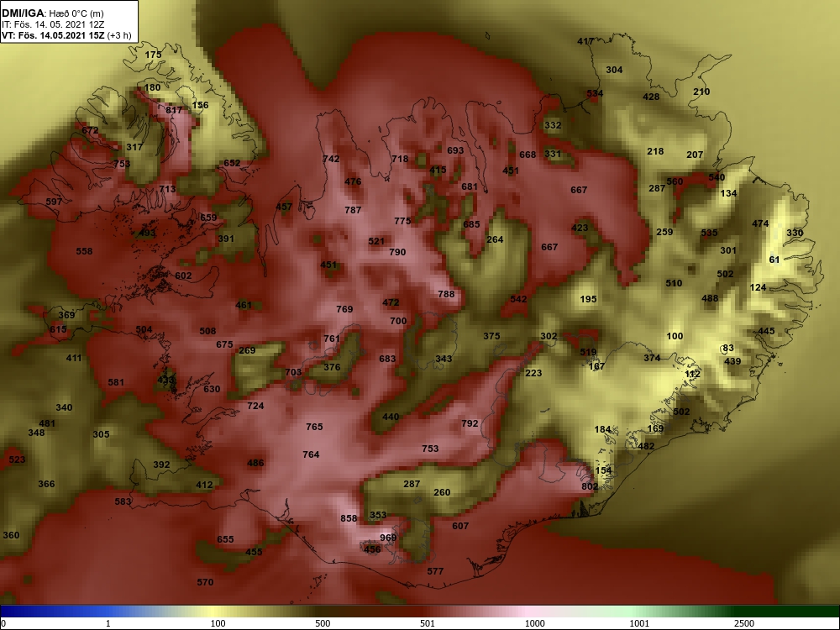
Task: Select the map value 577
Action: [x=435, y=571]
